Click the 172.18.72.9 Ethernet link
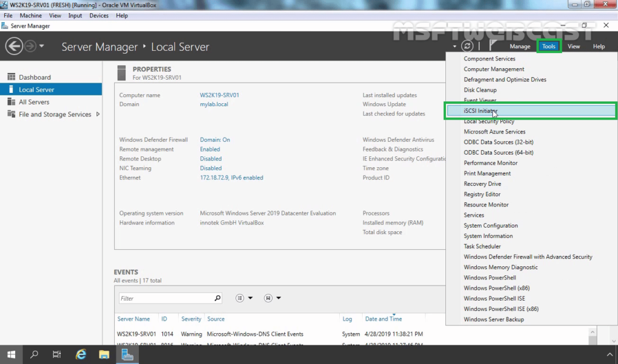The image size is (618, 364). point(231,177)
